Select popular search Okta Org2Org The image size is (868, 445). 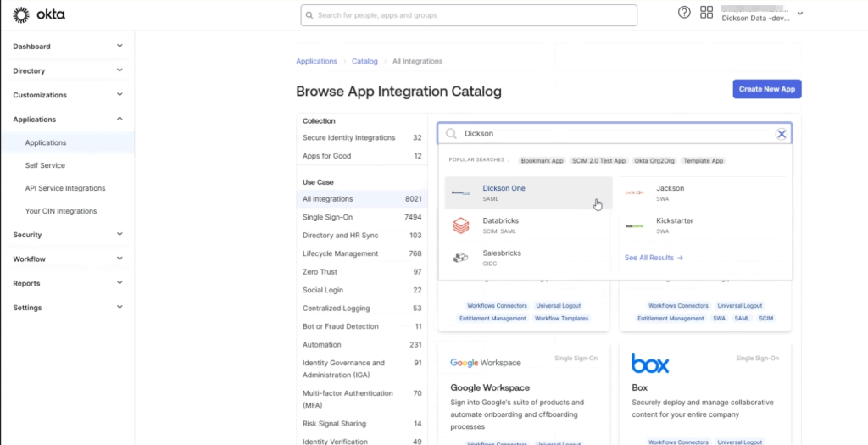[654, 160]
